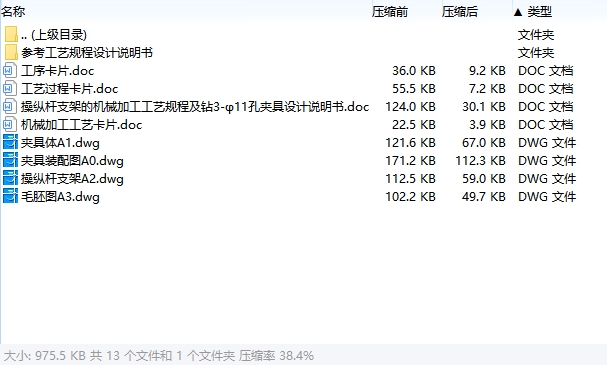Screen dimensions: 607x365
Task: Sort by the 类型 column header
Action: [540, 12]
